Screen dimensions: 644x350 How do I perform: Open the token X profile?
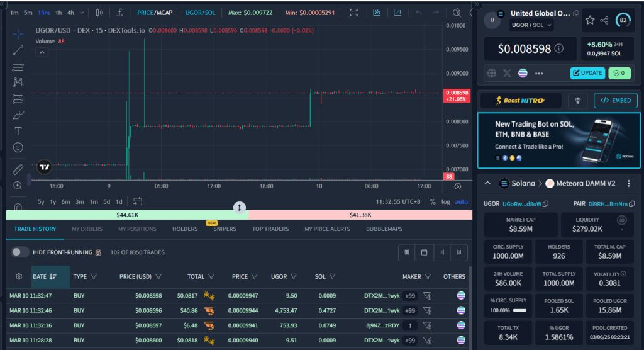pyautogui.click(x=508, y=73)
